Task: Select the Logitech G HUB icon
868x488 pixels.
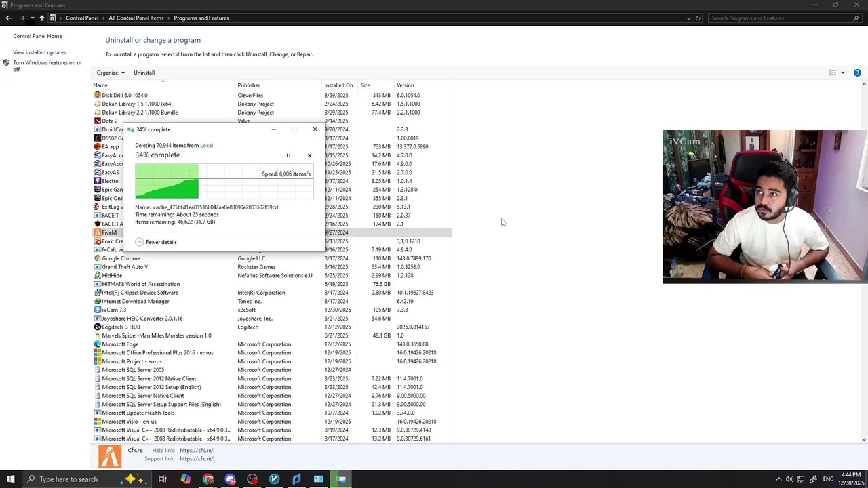Action: pyautogui.click(x=97, y=327)
